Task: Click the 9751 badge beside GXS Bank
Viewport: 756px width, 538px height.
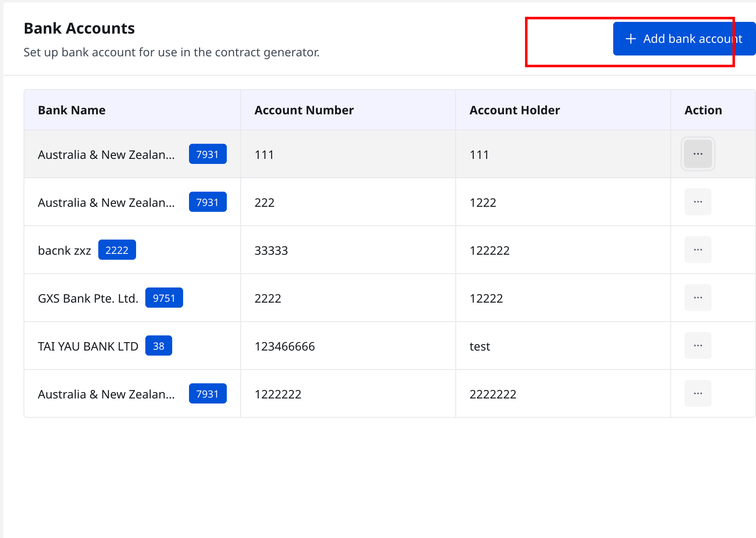Action: [x=164, y=298]
